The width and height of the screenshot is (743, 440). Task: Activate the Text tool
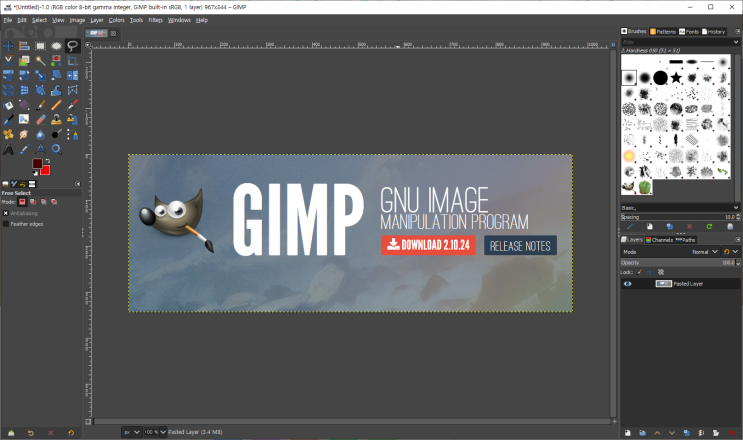[8, 150]
